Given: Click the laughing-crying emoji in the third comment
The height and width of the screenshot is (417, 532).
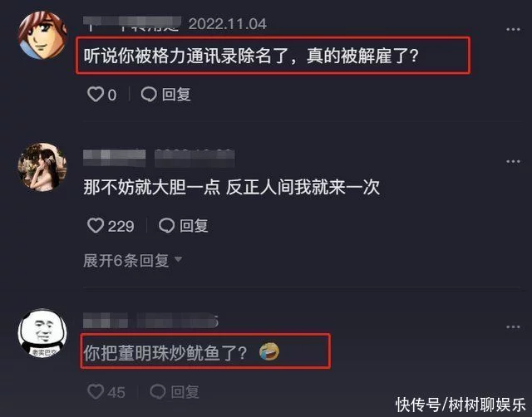Looking at the screenshot, I should [269, 351].
